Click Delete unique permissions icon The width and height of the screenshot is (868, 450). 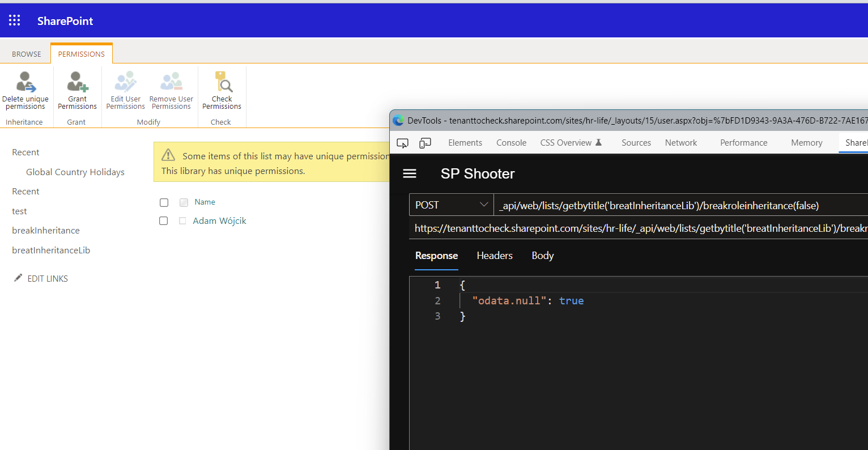[x=25, y=82]
